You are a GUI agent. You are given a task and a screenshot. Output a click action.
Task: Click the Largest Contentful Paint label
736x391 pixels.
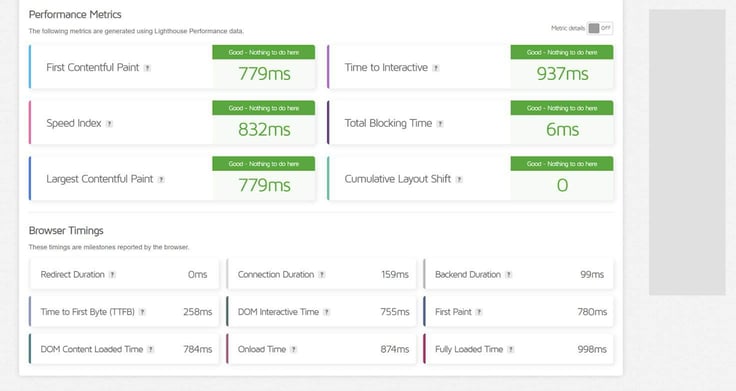pyautogui.click(x=100, y=179)
